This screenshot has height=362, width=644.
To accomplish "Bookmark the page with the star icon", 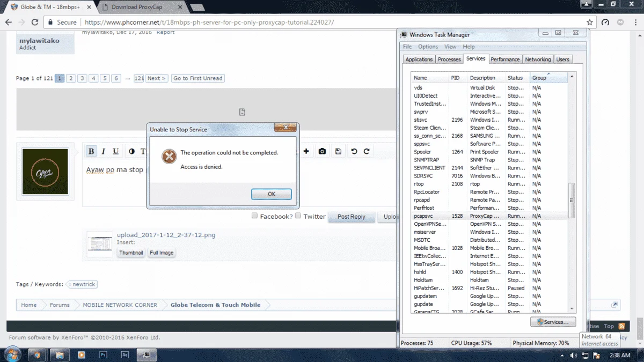I will point(590,23).
